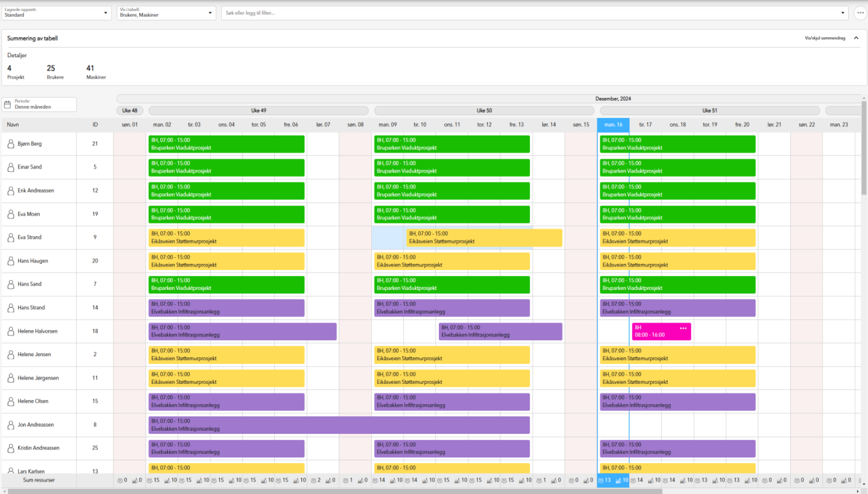The width and height of the screenshot is (868, 494).
Task: Click the person icon beside Eva Strand
Action: [10, 237]
